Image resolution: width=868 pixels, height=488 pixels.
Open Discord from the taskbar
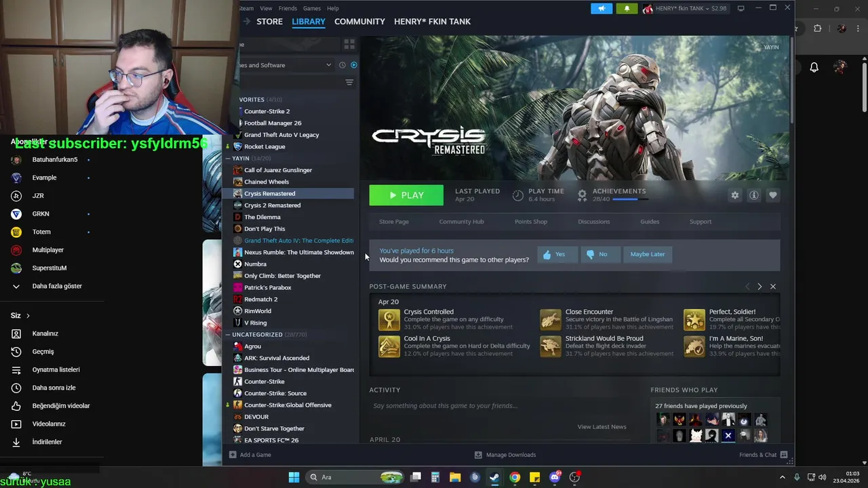click(x=555, y=477)
